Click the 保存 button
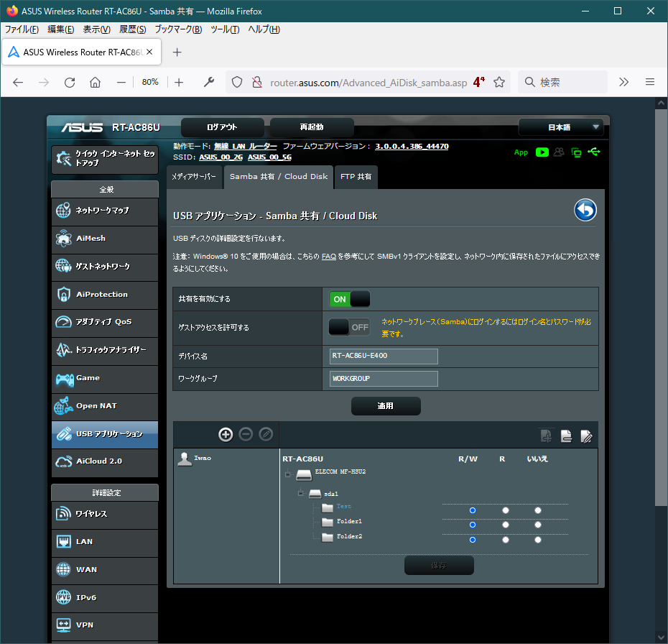 [x=439, y=566]
